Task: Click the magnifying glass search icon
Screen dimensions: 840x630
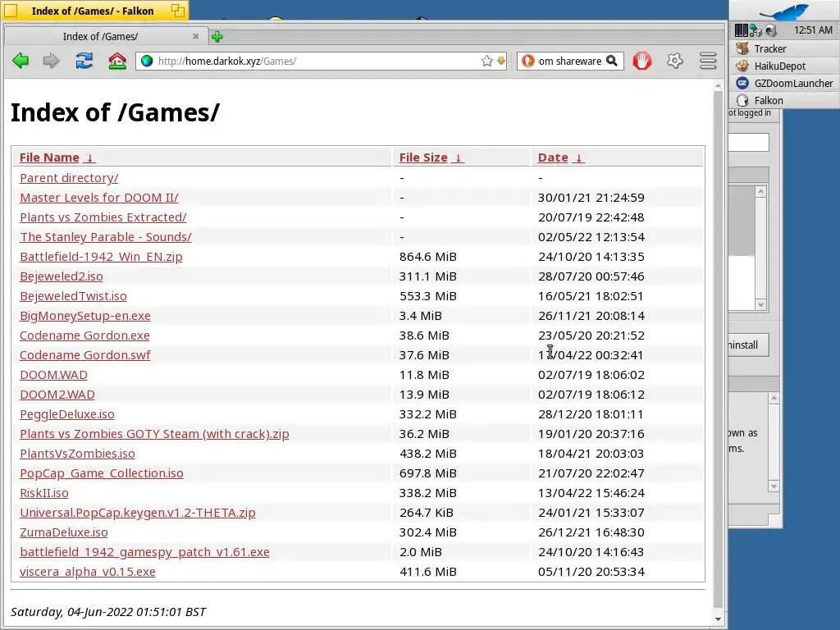Action: pos(612,61)
